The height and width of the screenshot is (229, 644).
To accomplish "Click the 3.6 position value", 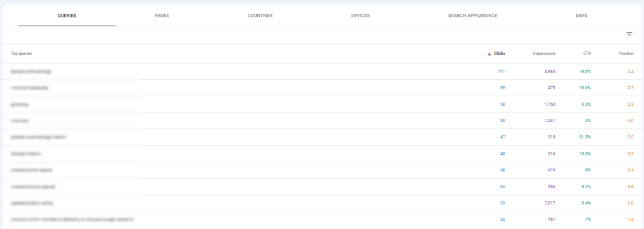I will tap(630, 187).
